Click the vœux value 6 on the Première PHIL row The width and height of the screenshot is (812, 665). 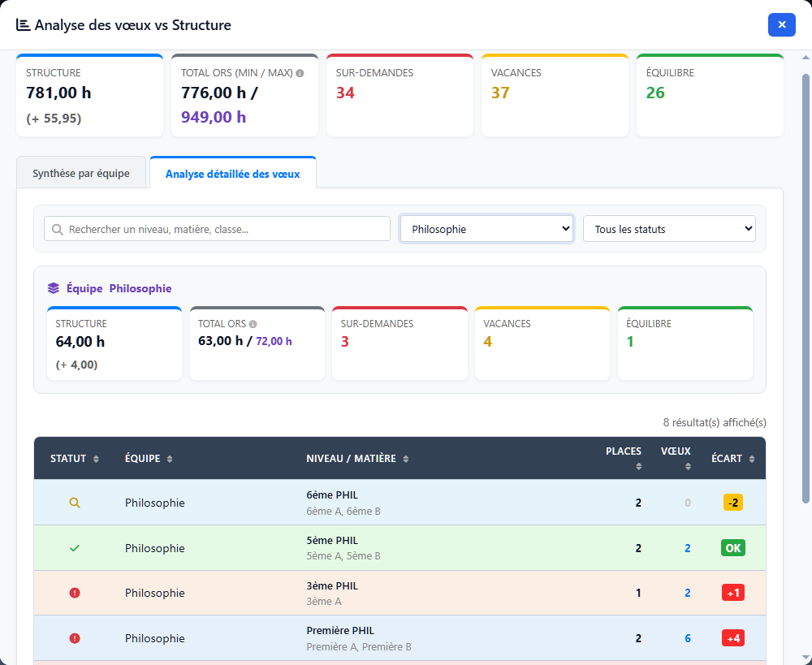[x=688, y=638]
